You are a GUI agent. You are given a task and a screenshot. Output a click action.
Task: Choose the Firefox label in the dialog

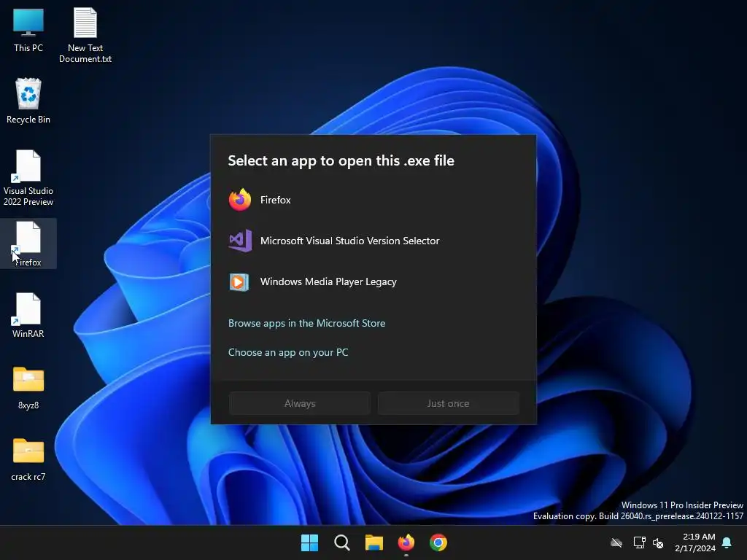[x=275, y=200]
